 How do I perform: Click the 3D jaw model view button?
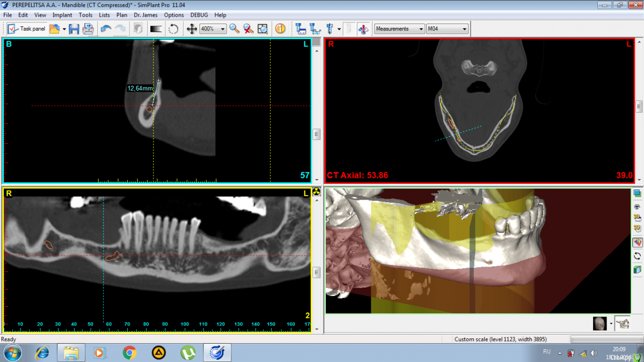(x=623, y=323)
